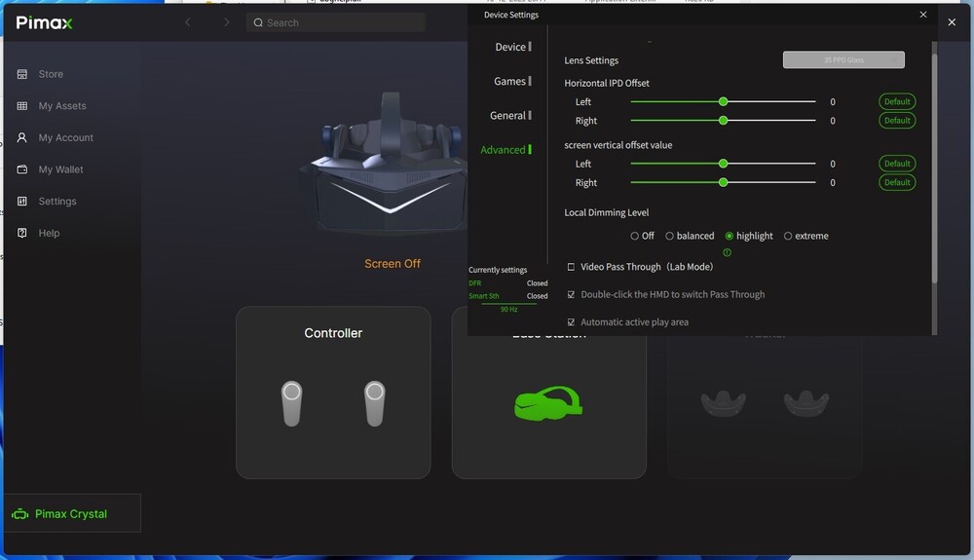This screenshot has height=560, width=974.
Task: Click the Smart Sth current setting entry
Action: (x=507, y=296)
